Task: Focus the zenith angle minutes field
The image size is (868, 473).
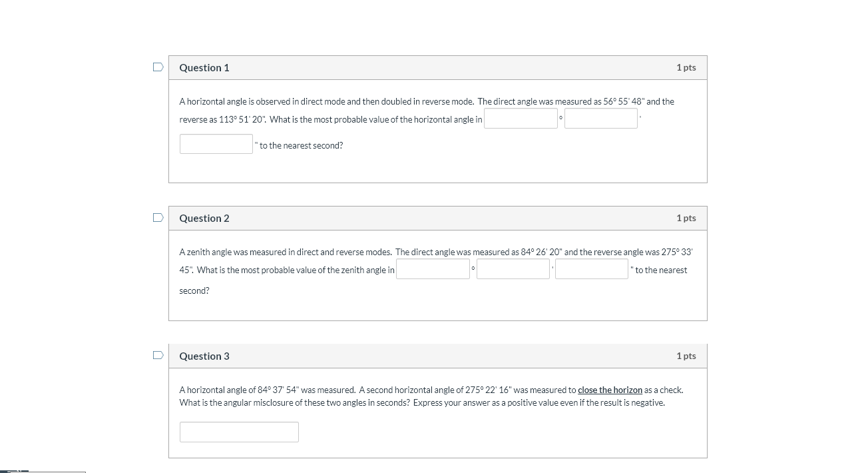Action: [x=513, y=269]
